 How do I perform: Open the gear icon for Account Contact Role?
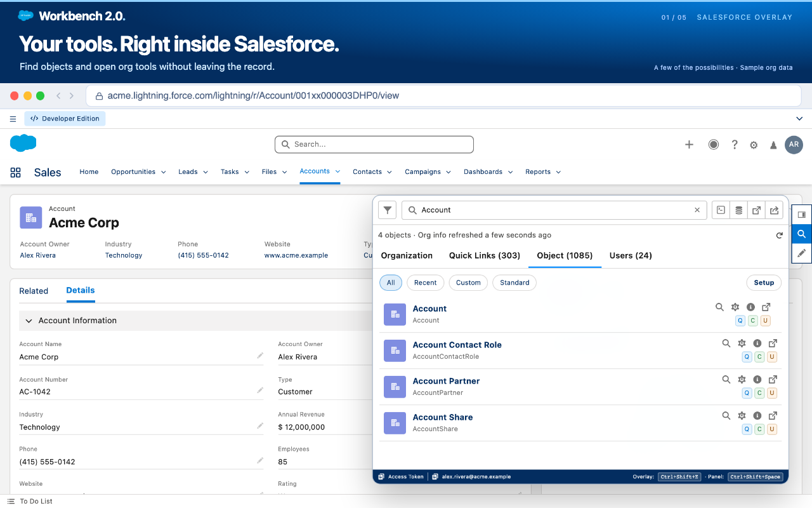point(742,344)
